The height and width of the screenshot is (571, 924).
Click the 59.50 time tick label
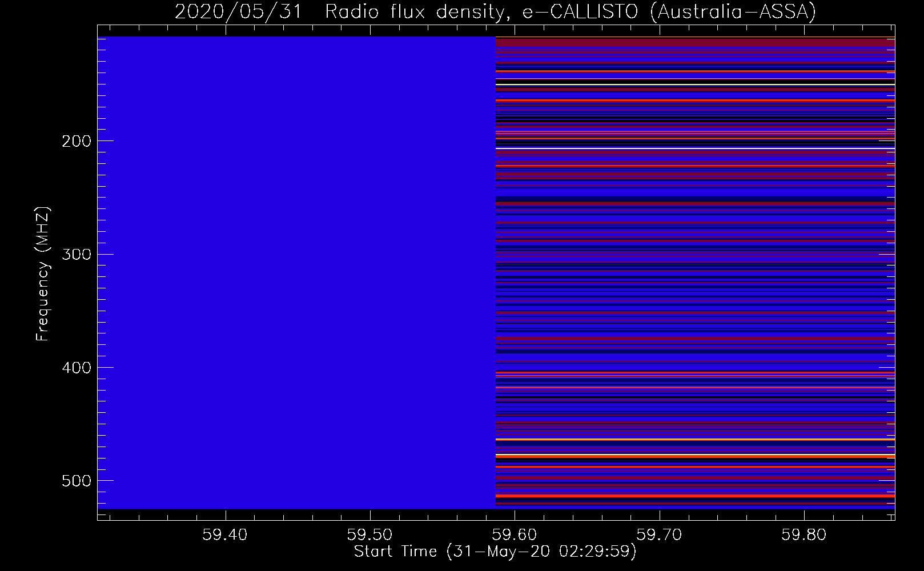371,535
